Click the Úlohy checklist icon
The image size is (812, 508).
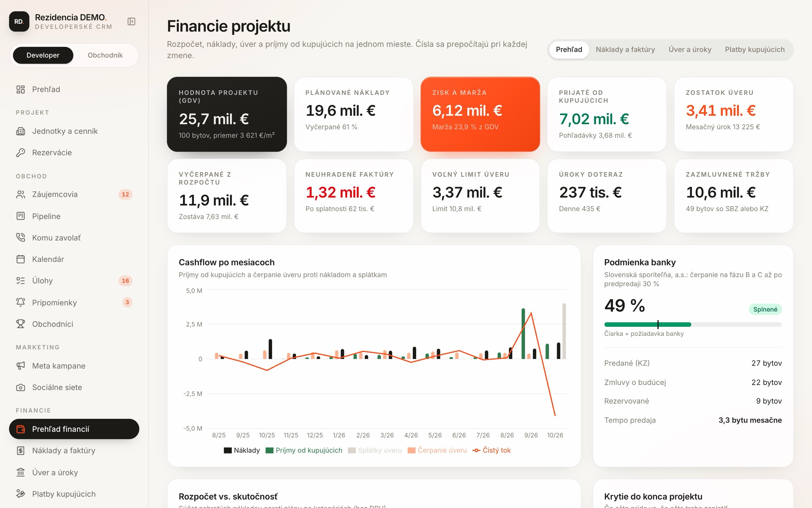pyautogui.click(x=21, y=280)
